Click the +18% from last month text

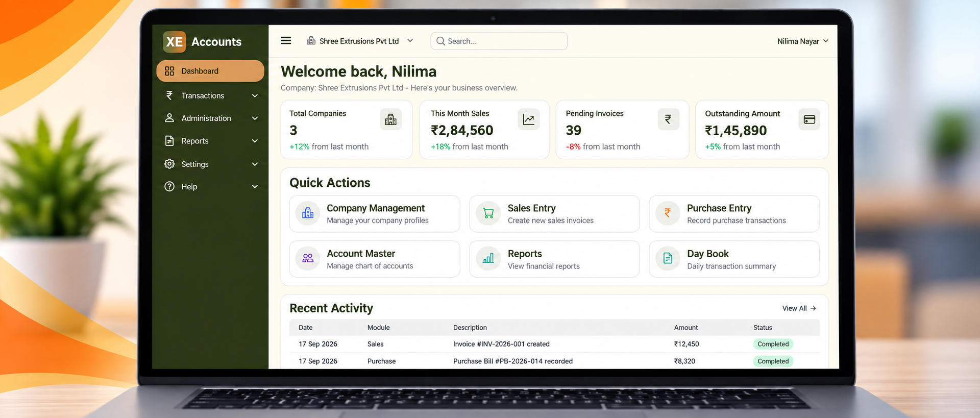tap(469, 146)
